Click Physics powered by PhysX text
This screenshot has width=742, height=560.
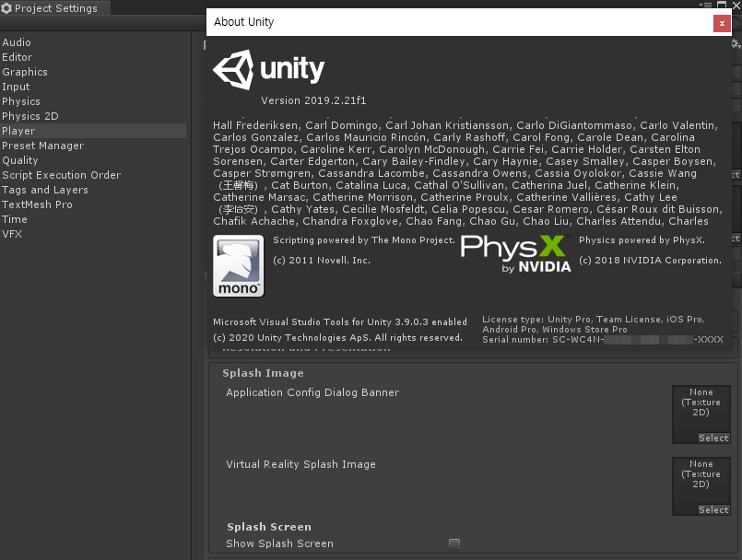click(642, 240)
